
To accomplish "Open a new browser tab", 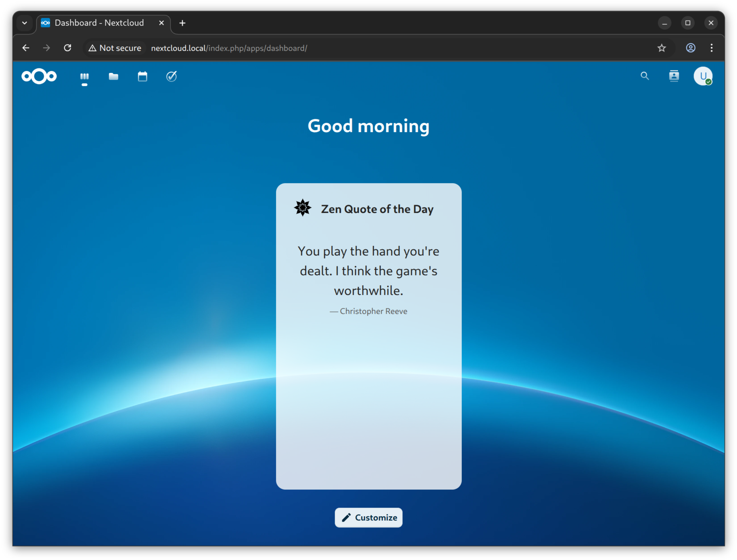I will [182, 23].
